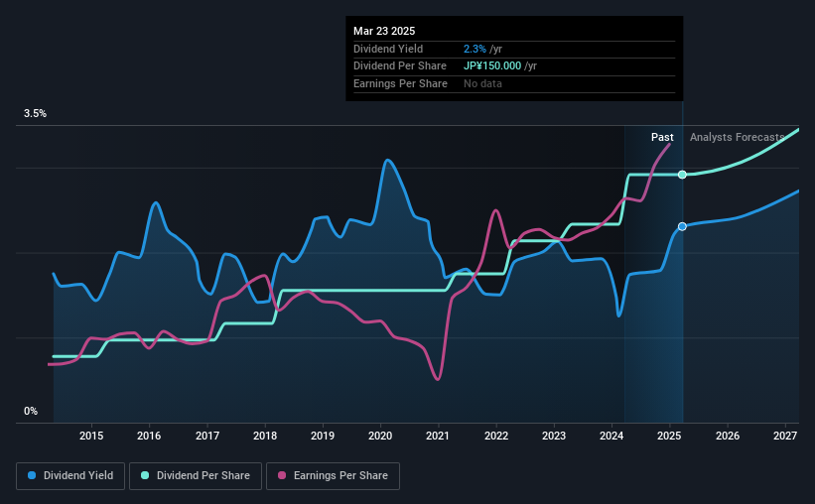Select the teal dividend per share data point marker
The image size is (815, 504).
click(682, 175)
